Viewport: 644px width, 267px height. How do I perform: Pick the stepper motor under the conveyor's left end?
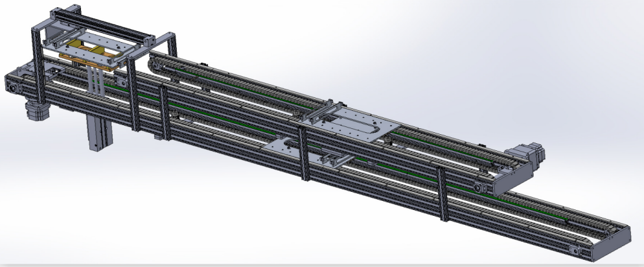[x=37, y=111]
